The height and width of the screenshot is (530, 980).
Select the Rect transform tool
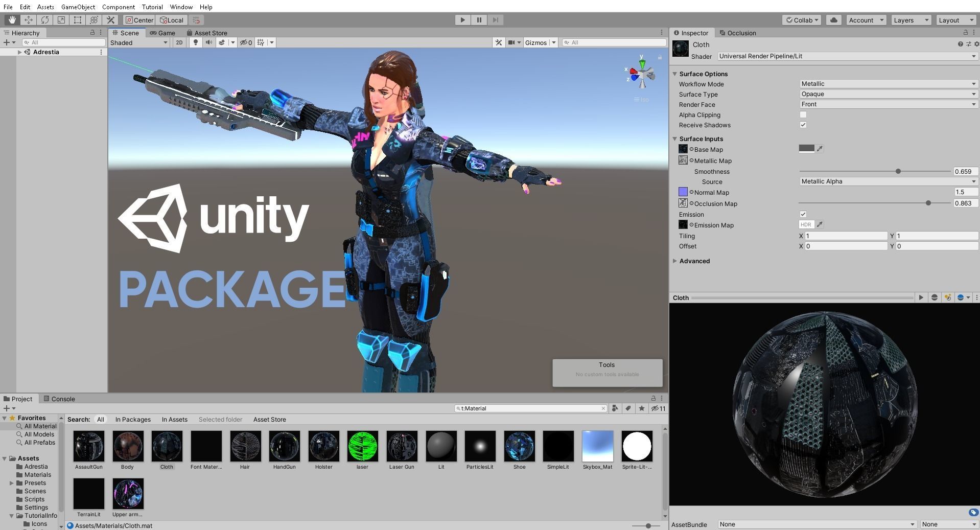[78, 20]
